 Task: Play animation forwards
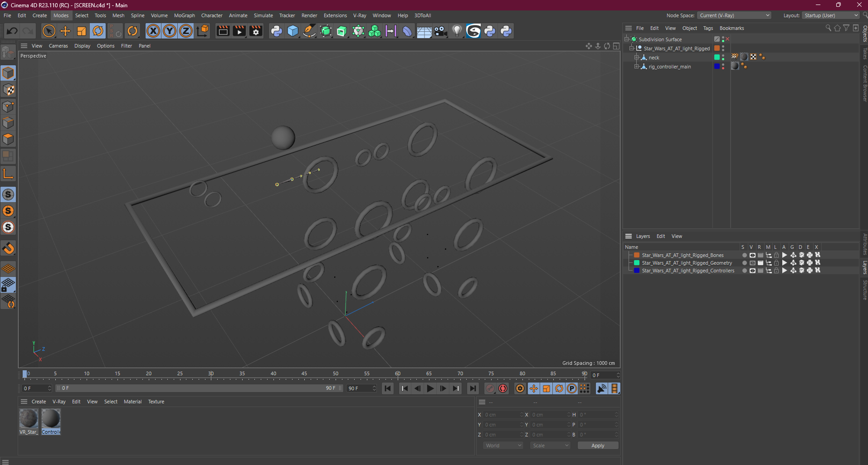click(x=430, y=388)
